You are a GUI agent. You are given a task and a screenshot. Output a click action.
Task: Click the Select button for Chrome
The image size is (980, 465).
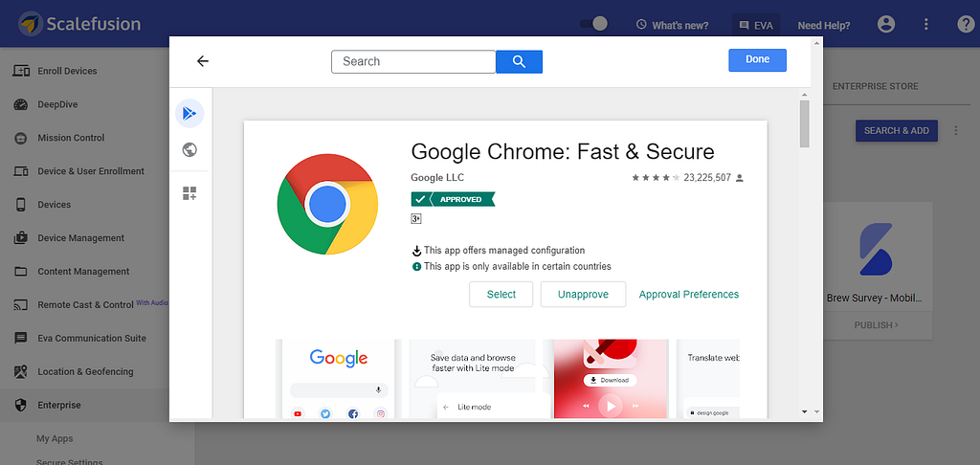pos(501,295)
